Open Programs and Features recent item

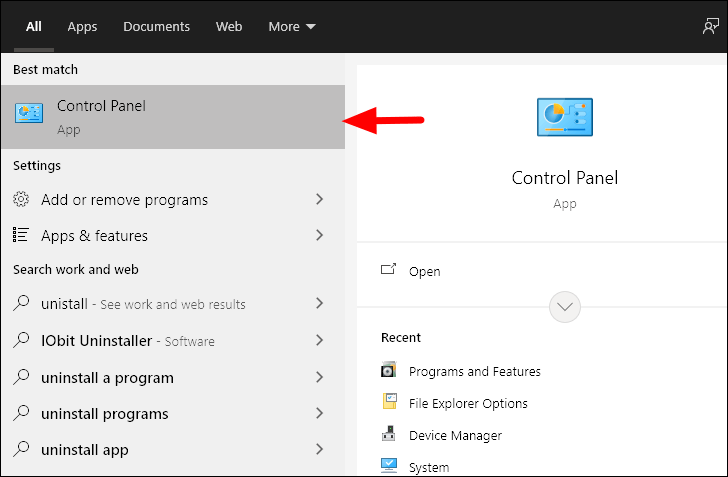point(474,371)
